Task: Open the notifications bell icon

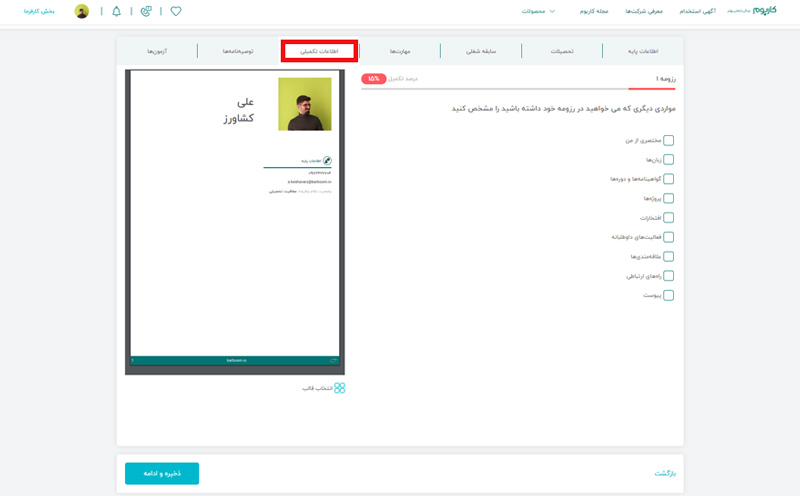Action: (x=116, y=11)
